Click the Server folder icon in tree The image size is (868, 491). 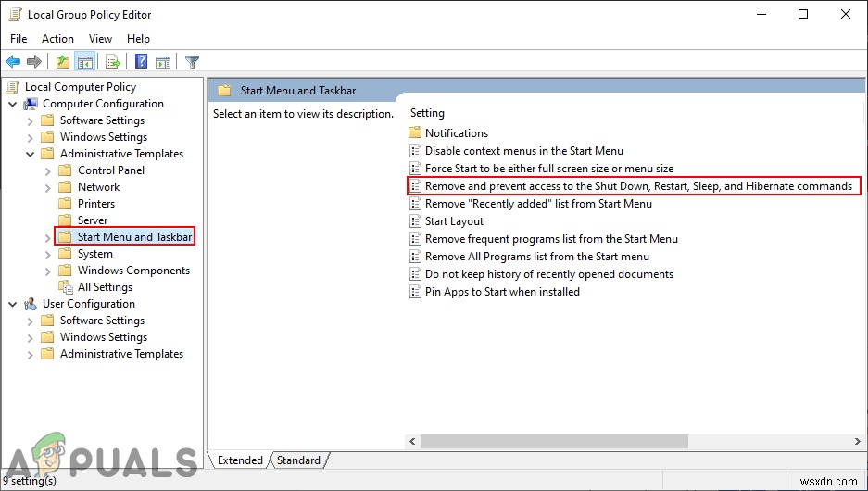tap(66, 220)
